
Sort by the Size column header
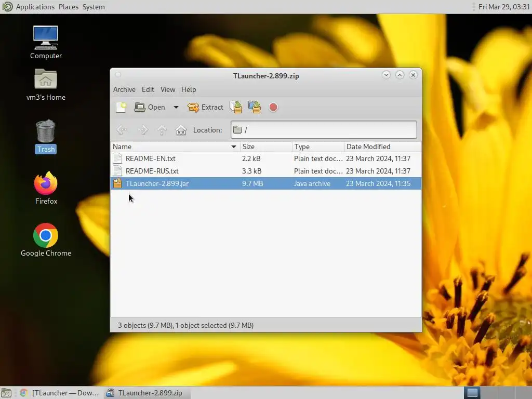(x=266, y=147)
